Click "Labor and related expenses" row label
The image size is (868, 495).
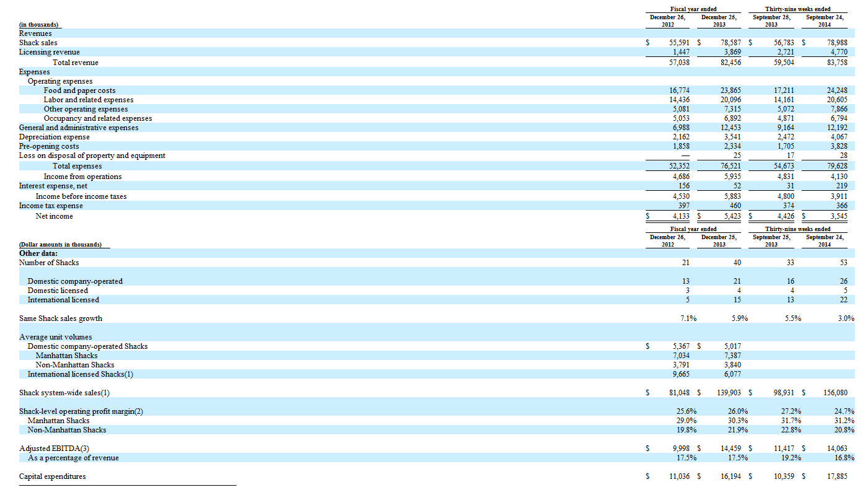pos(89,100)
